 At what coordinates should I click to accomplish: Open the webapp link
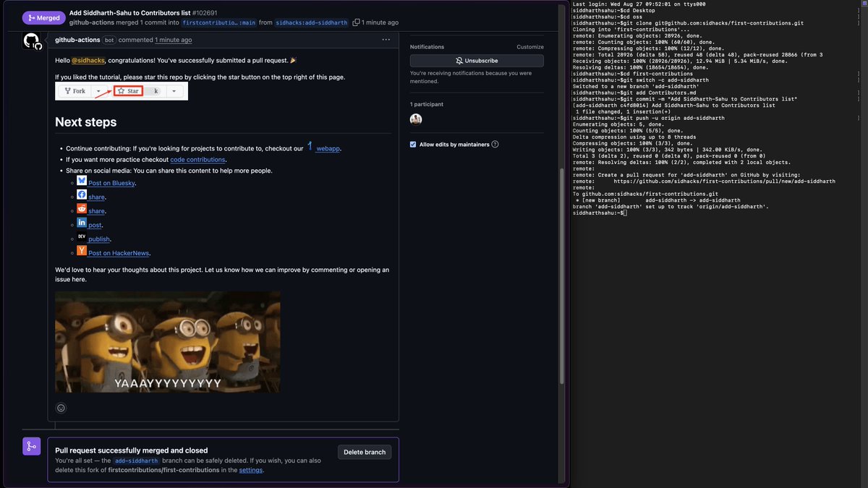pos(328,148)
